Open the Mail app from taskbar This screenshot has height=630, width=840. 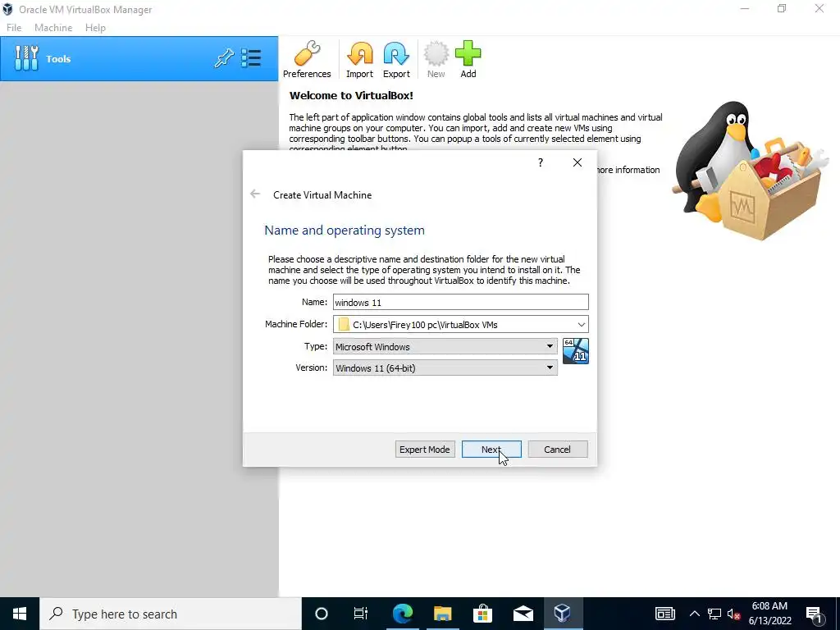pyautogui.click(x=523, y=614)
